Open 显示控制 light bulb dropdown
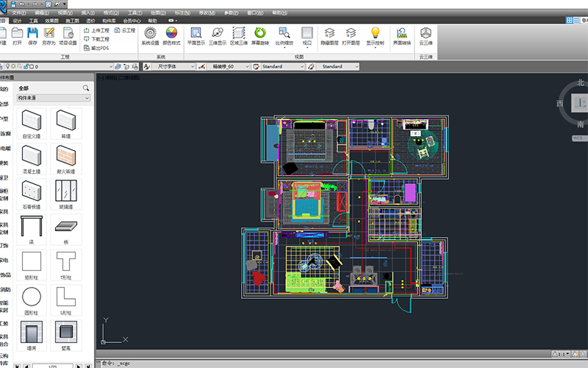Image resolution: width=588 pixels, height=368 pixels. 376,37
